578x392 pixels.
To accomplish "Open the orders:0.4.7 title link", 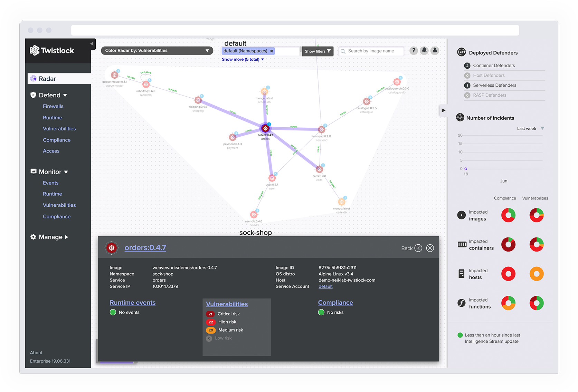I will click(x=145, y=248).
